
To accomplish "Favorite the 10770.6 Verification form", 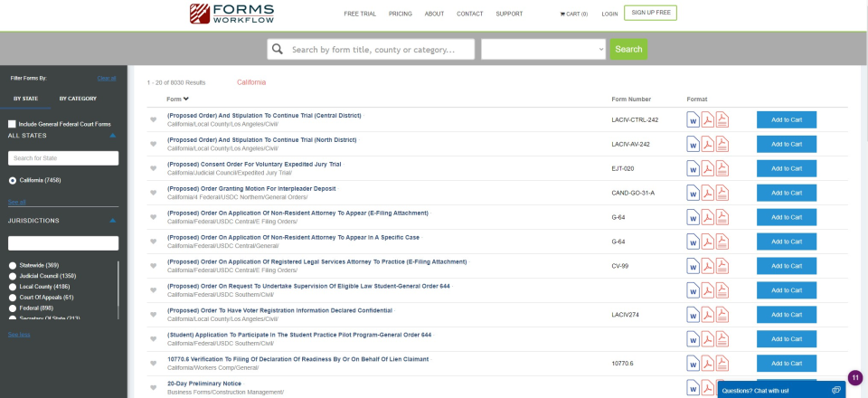I will (x=154, y=363).
